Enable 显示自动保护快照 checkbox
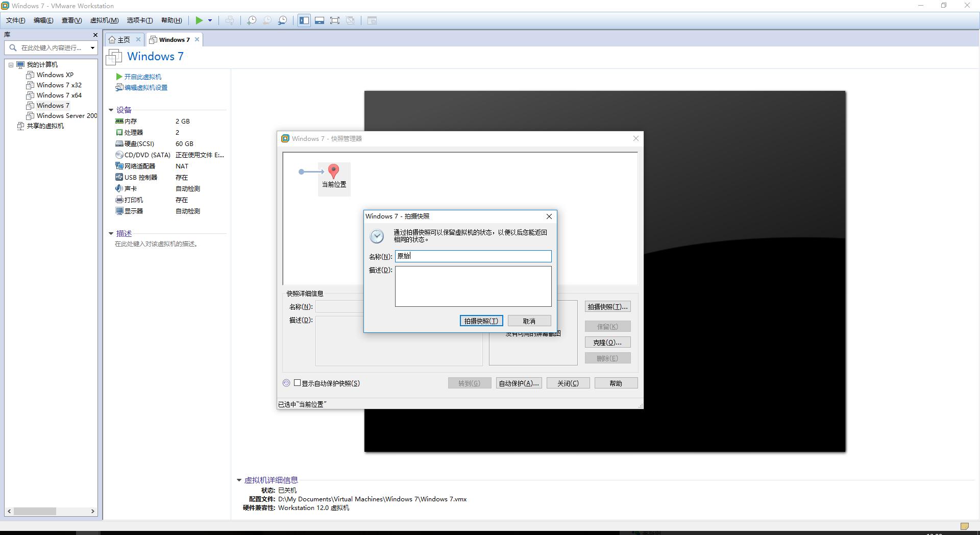Viewport: 980px width, 535px height. tap(298, 383)
